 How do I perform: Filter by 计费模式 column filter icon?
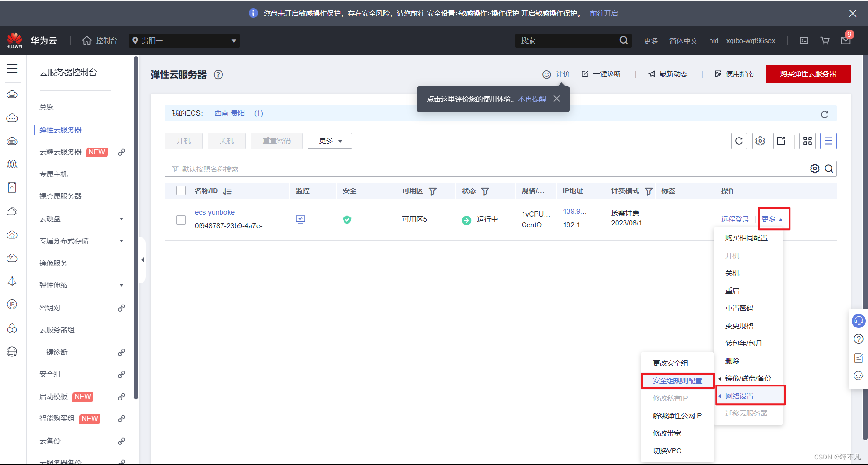coord(649,191)
